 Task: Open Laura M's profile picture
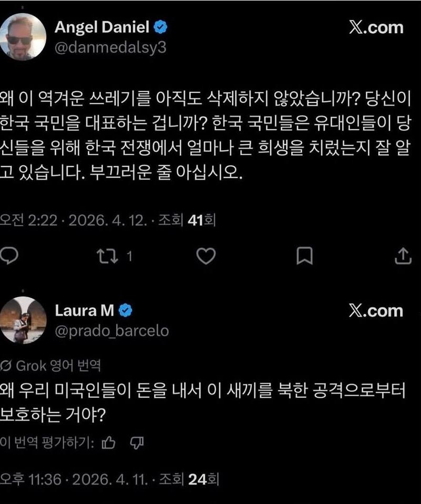click(x=23, y=320)
